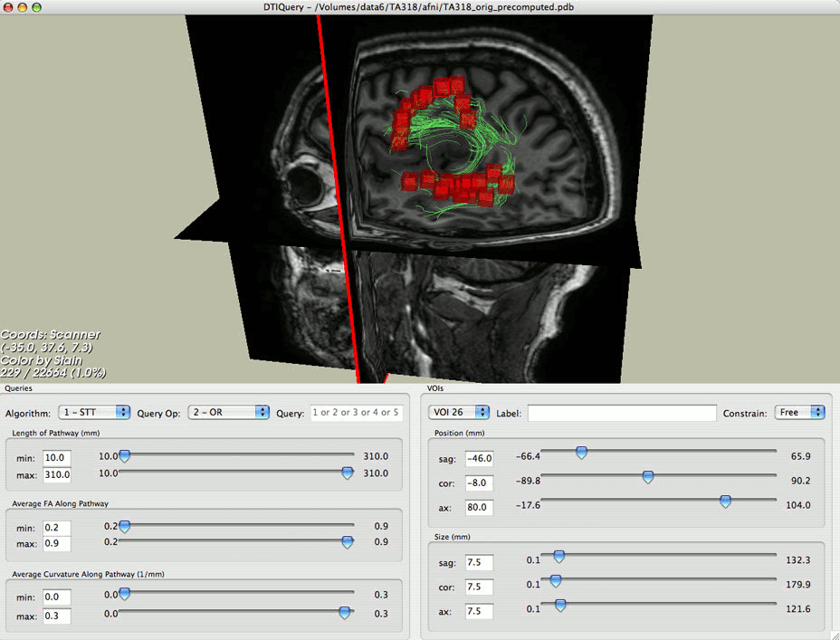Open the VOI 26 selector dropdown
The height and width of the screenshot is (640, 840).
[x=459, y=413]
